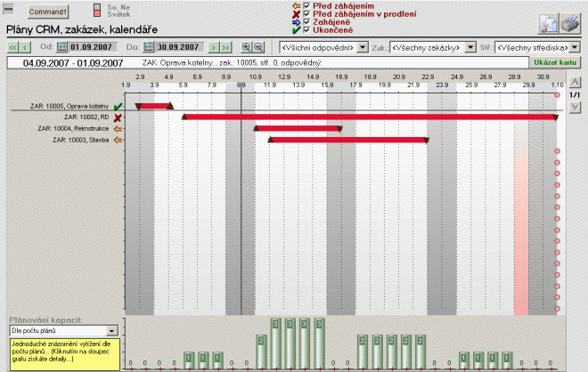Edit the Od date field 01.09.2007
The image size is (588, 372).
point(93,47)
